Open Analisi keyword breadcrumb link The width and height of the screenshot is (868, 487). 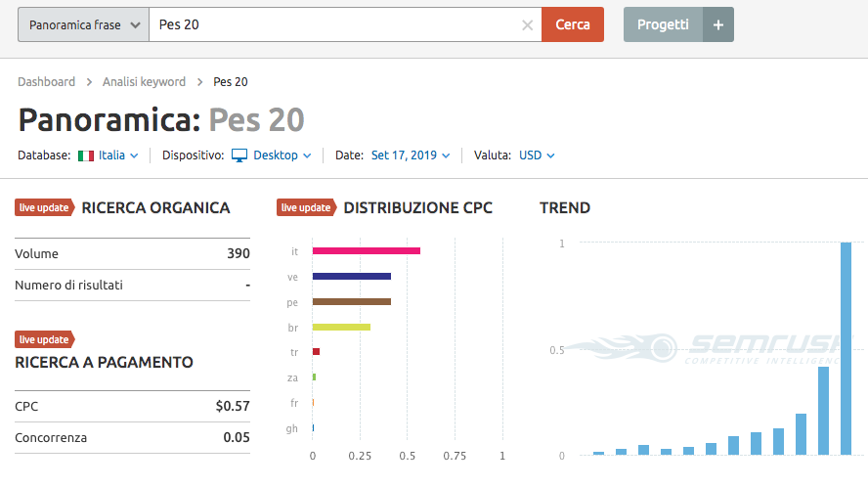[x=144, y=82]
